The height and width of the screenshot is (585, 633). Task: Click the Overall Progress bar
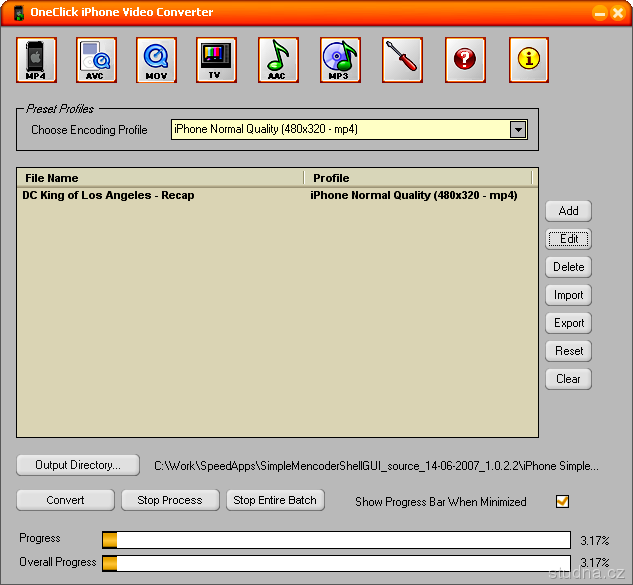(336, 563)
